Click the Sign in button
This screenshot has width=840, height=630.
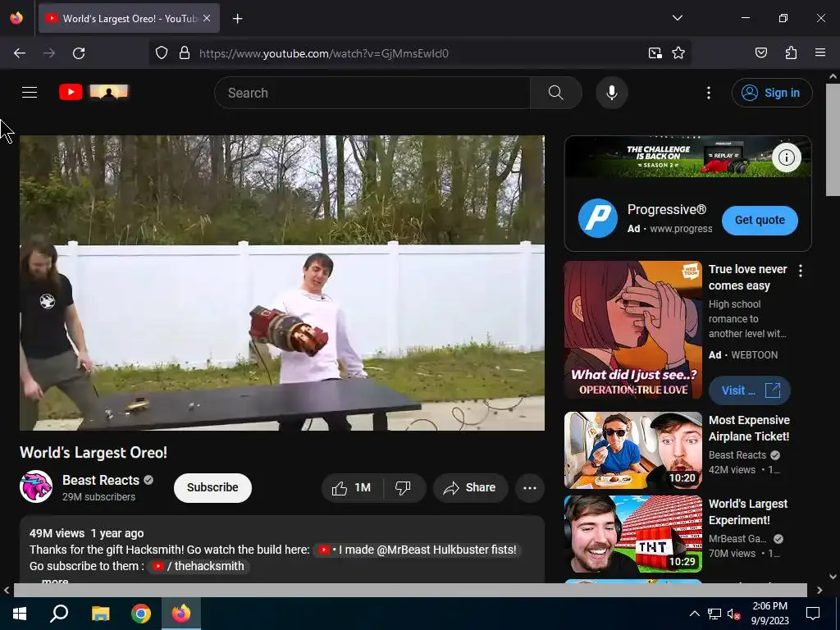(772, 93)
